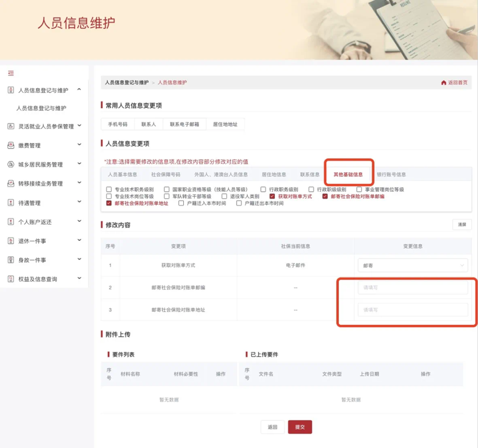Check the 事业管理岗位等级 checkbox
Viewport: 478px width, 448px height.
click(359, 190)
